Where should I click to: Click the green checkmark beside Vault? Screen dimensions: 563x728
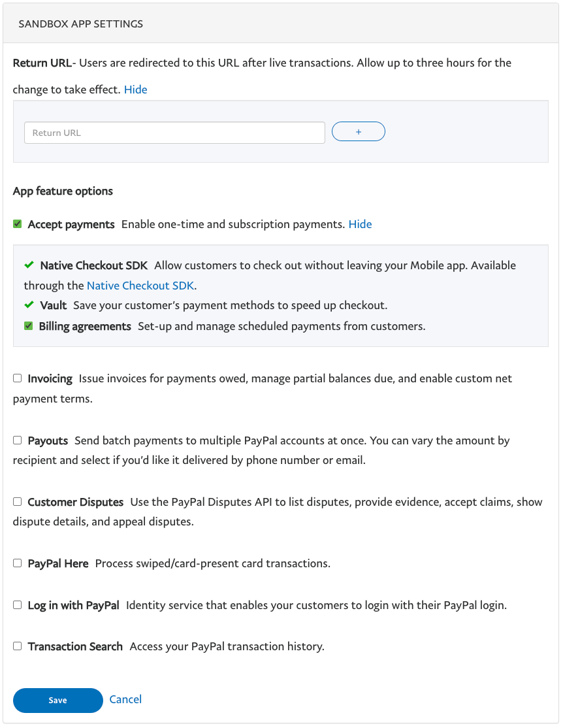coord(29,305)
